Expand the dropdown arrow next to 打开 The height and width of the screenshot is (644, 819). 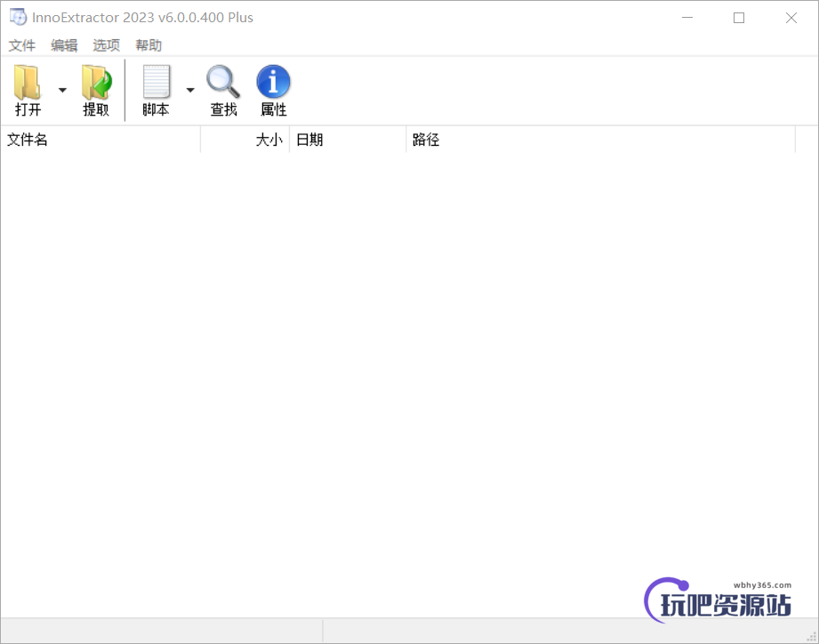[62, 91]
